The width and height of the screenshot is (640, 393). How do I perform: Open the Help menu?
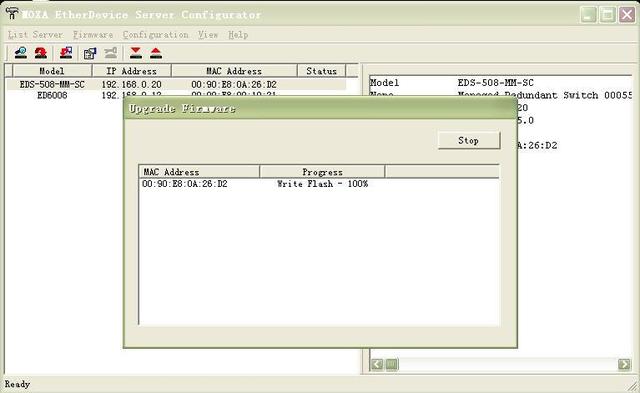(x=238, y=35)
